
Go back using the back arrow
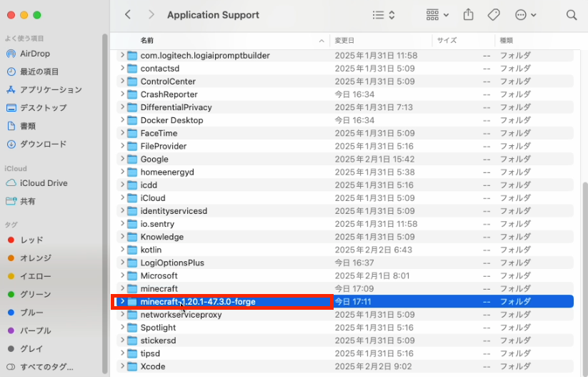click(128, 14)
